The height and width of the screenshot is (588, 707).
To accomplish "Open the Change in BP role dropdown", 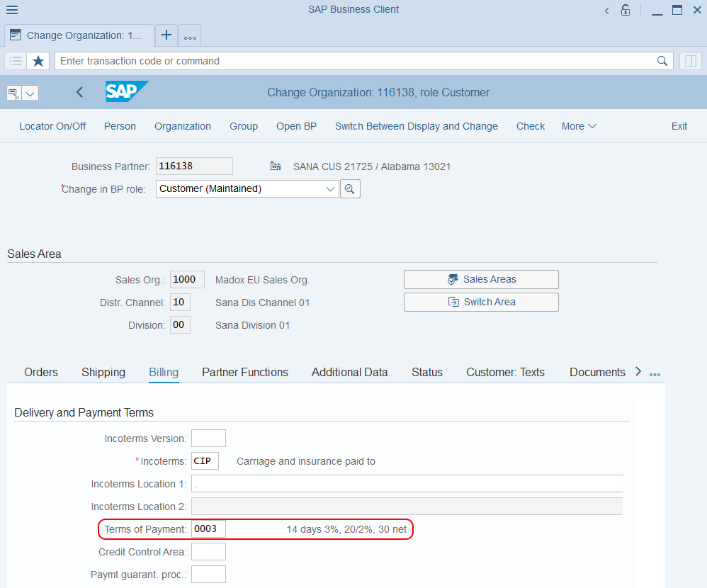I will tap(330, 189).
